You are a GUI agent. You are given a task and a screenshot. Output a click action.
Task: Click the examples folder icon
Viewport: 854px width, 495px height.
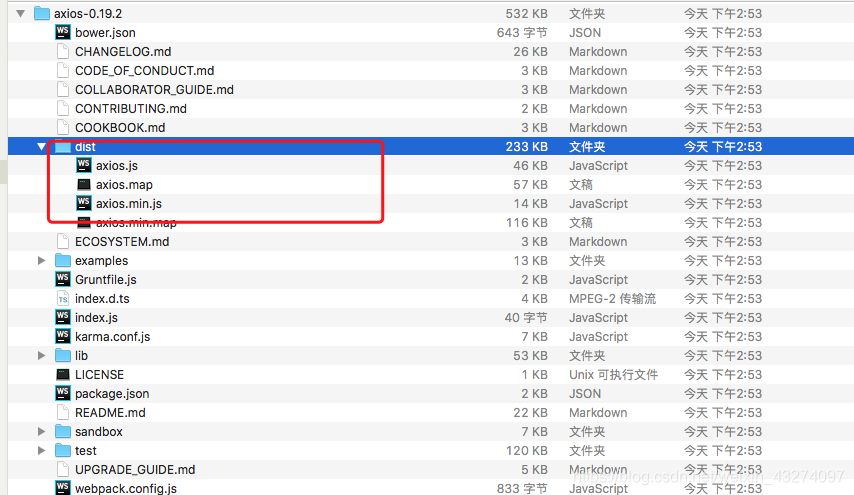(63, 260)
